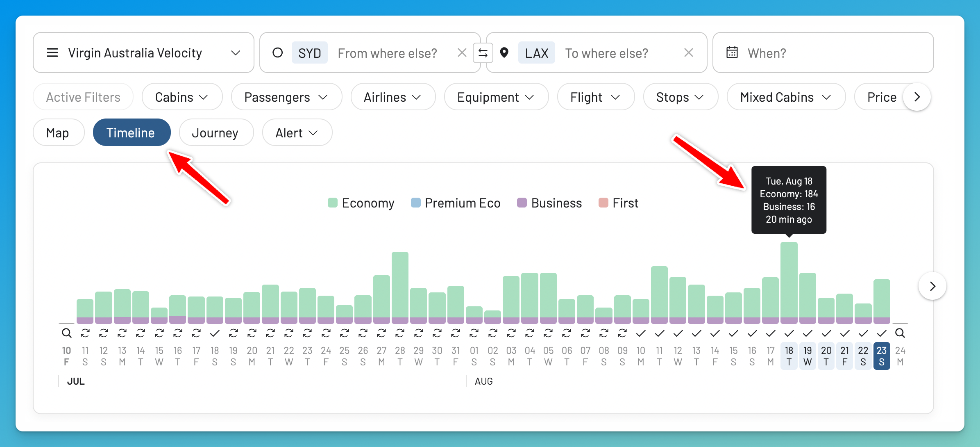Select date 20 T in August
980x447 pixels.
(x=826, y=356)
